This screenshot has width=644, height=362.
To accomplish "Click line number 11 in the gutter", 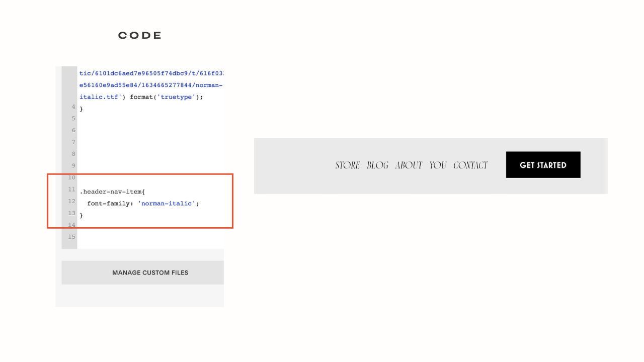I will tap(71, 190).
